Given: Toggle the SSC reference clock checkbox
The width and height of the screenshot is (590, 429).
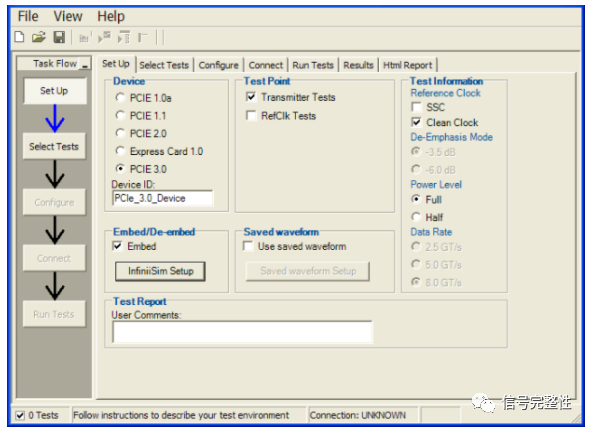Looking at the screenshot, I should (x=416, y=107).
